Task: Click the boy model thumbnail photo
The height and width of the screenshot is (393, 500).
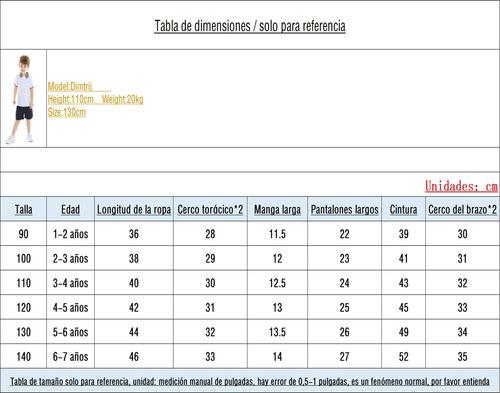Action: (x=23, y=99)
